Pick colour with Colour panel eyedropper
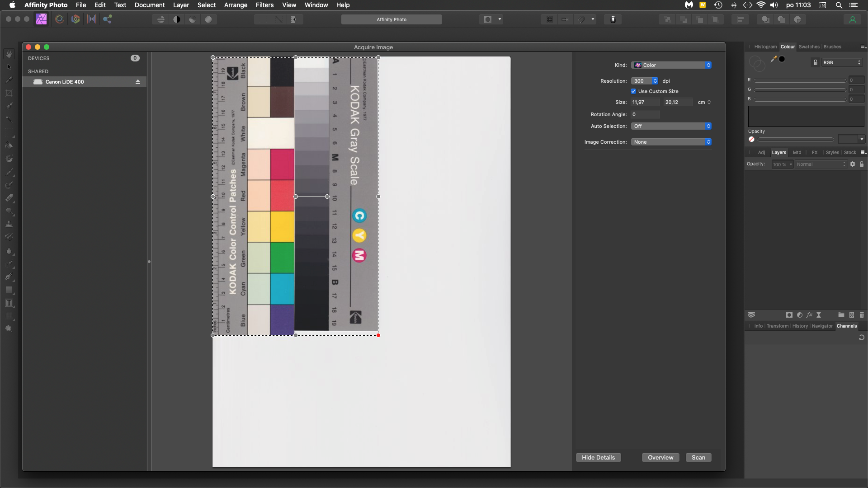 [774, 59]
